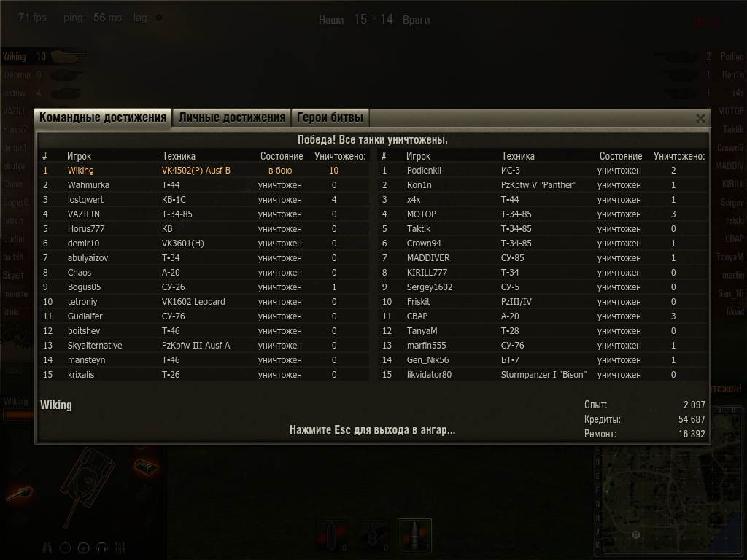Click the Нажмите Esc для выхода text
The width and height of the screenshot is (747, 560).
(x=373, y=430)
